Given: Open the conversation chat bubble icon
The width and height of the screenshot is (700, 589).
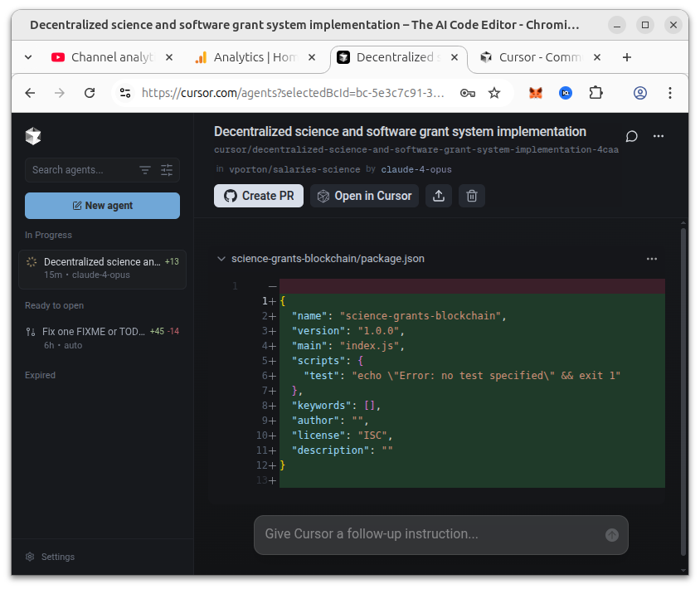Looking at the screenshot, I should pos(631,136).
